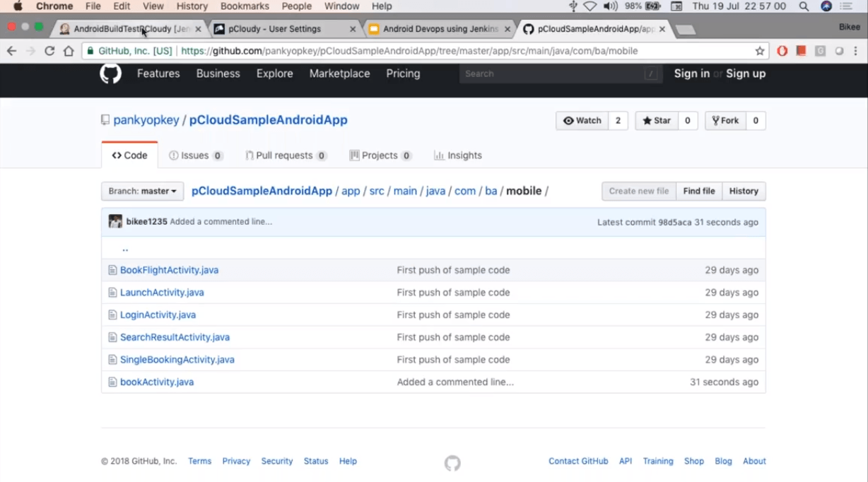Open the LoginActivity.java file
This screenshot has width=868, height=482.
click(158, 315)
